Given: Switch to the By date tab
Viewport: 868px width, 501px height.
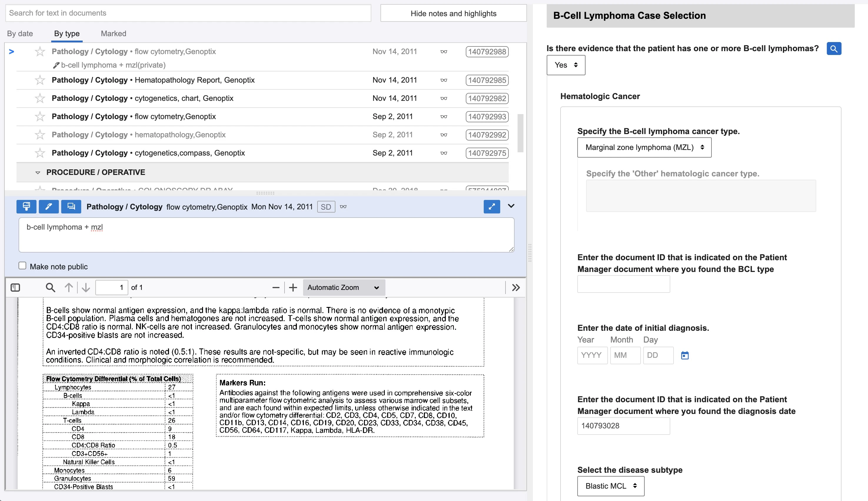Looking at the screenshot, I should click(x=20, y=34).
